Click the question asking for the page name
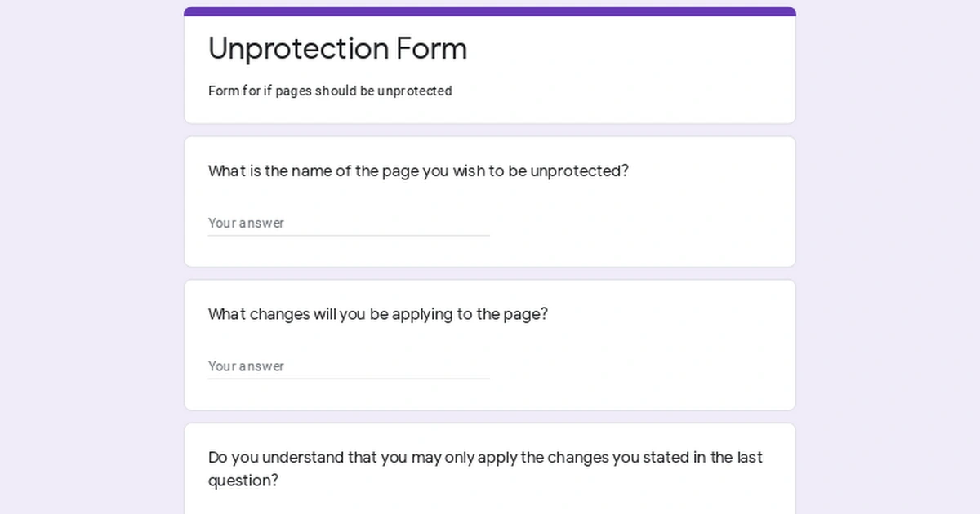 click(x=418, y=171)
